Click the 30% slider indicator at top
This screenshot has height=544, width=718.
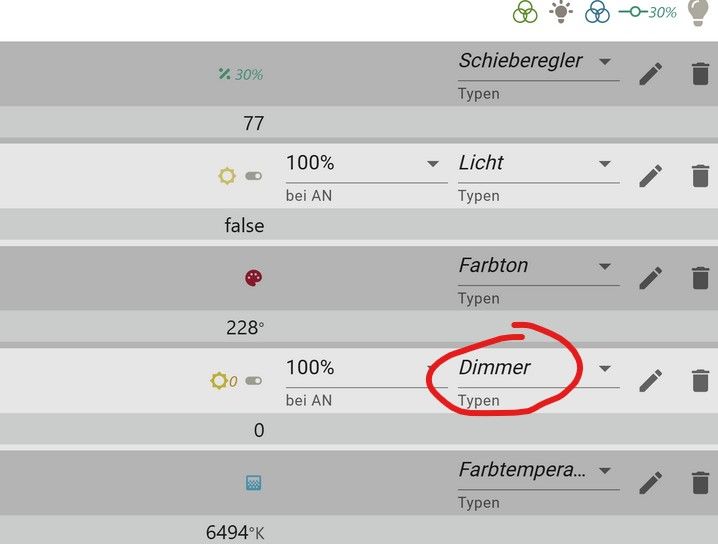[x=648, y=13]
